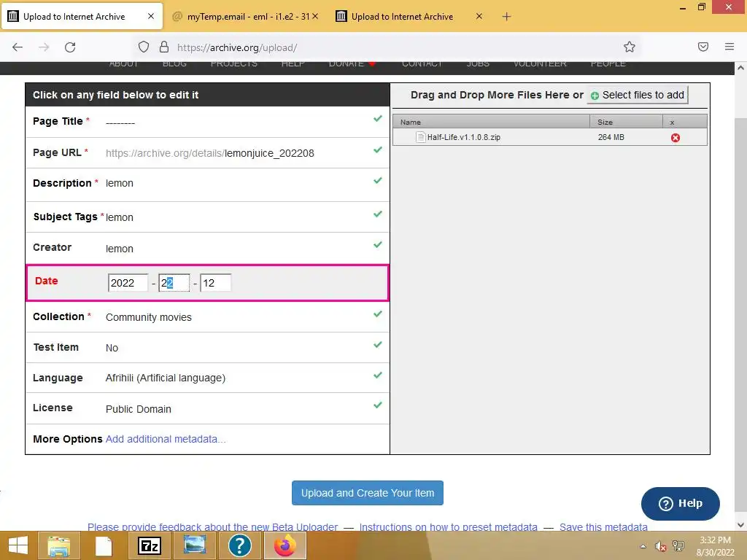
Task: Open the picture viewer taskbar icon
Action: 195,545
